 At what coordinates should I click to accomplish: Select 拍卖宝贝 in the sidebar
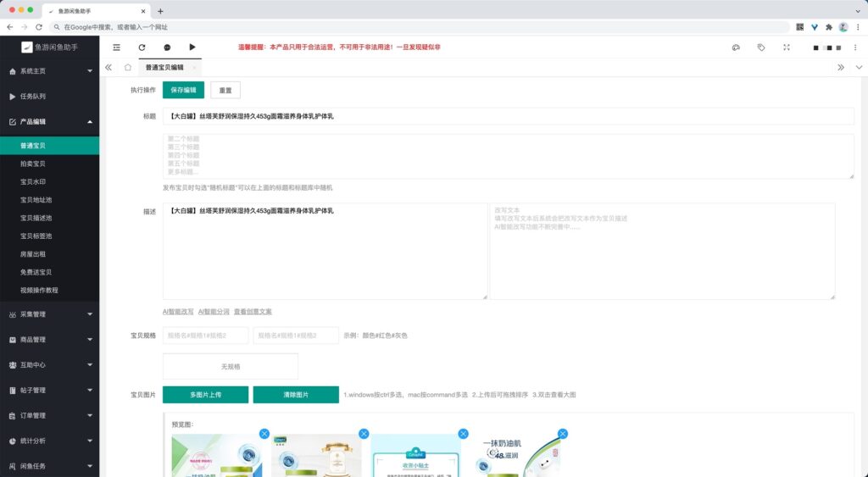[33, 164]
